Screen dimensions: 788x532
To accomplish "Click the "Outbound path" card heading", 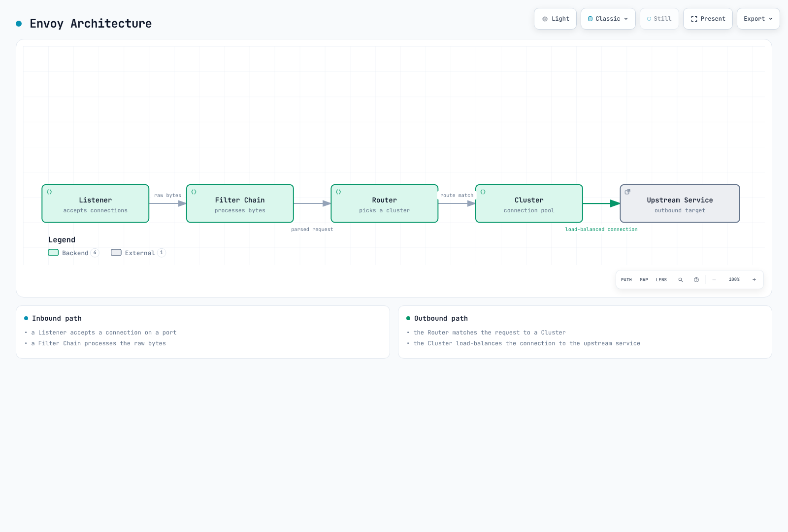I will (441, 319).
